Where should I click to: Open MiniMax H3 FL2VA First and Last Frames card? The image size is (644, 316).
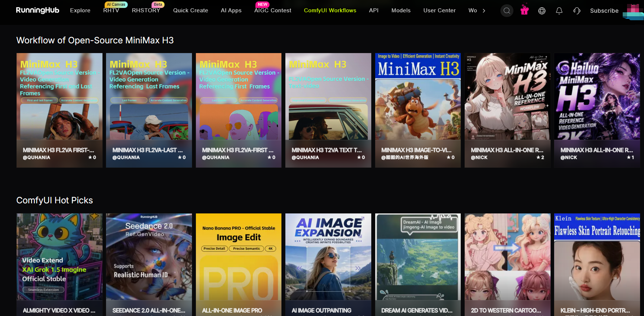[60, 110]
